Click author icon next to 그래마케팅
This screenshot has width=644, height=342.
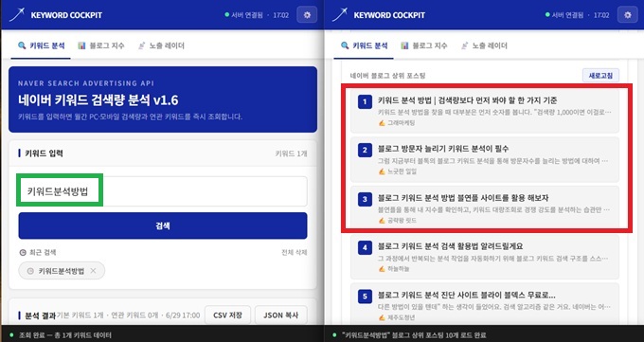pyautogui.click(x=382, y=123)
